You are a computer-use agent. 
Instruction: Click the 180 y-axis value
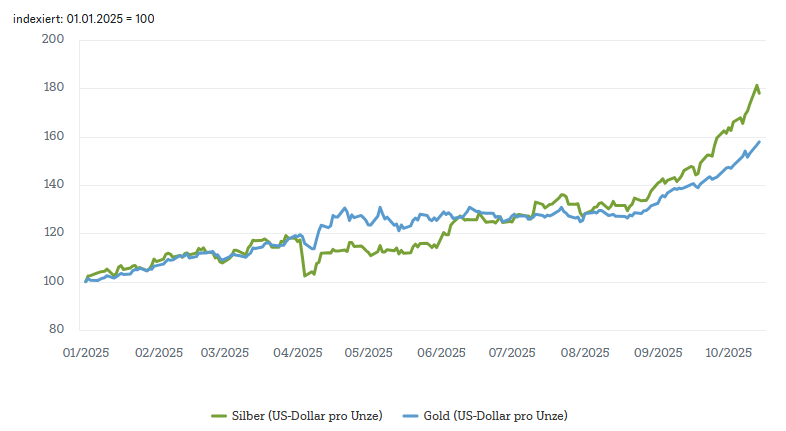[54, 88]
